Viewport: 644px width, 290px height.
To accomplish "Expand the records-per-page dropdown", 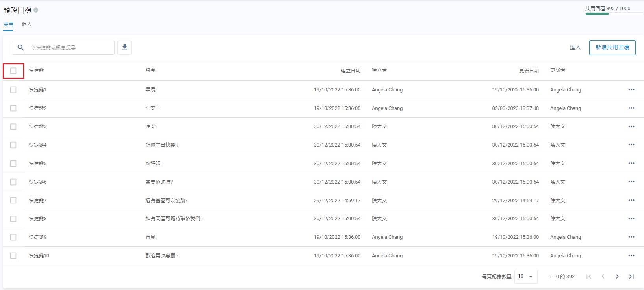I will (526, 277).
